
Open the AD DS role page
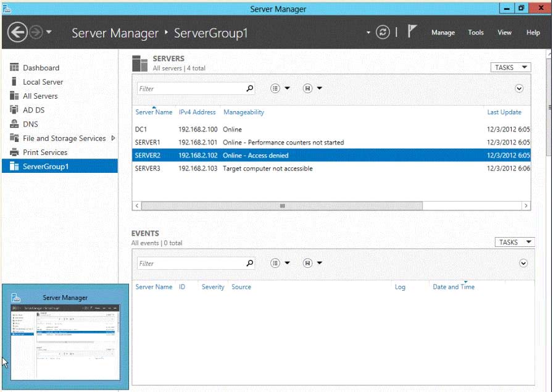(x=33, y=110)
